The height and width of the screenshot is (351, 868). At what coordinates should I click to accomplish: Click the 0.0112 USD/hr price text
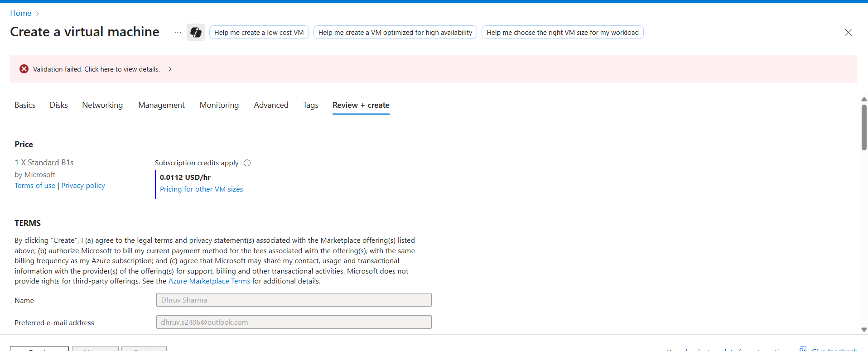pos(185,177)
